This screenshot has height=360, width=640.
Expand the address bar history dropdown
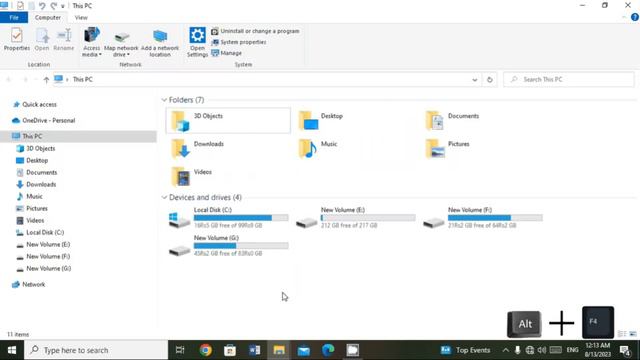click(x=474, y=80)
